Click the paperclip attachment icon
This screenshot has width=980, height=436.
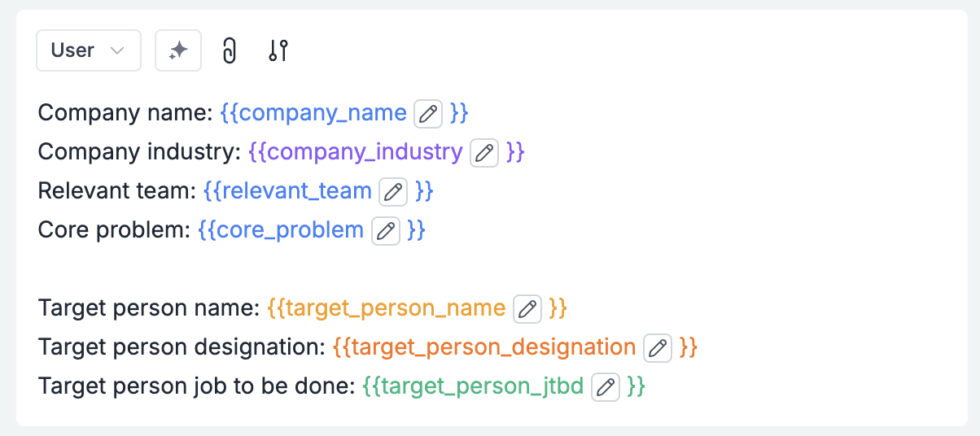pos(230,51)
